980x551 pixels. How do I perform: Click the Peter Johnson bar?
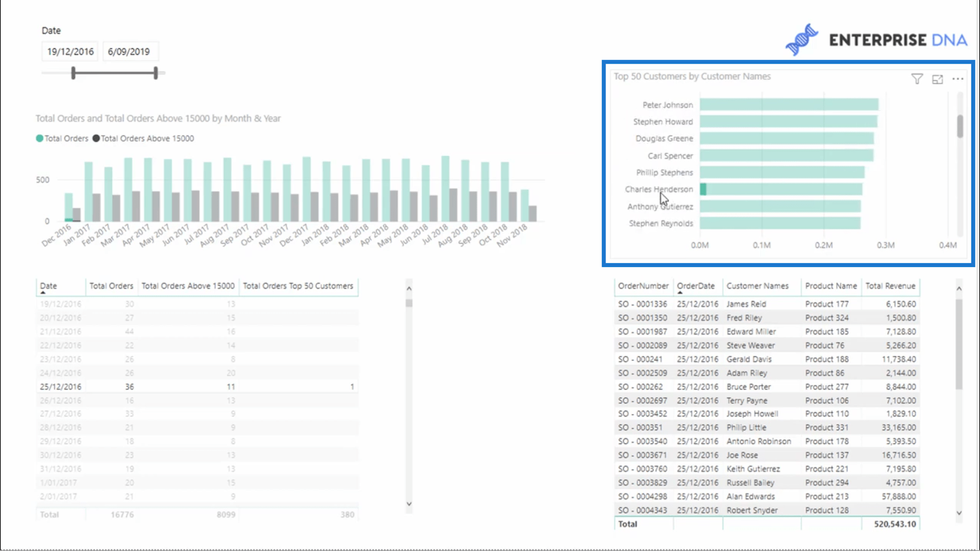tap(789, 105)
